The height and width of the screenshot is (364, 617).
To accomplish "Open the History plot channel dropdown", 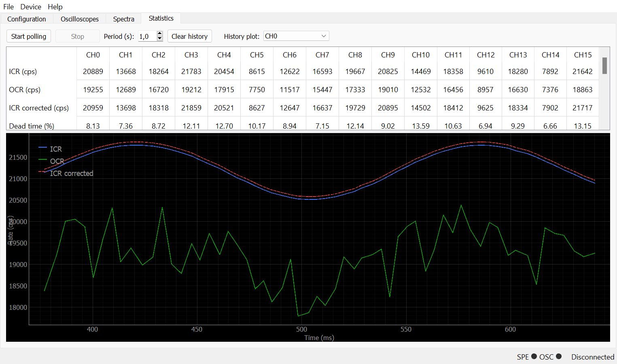I will tap(296, 36).
